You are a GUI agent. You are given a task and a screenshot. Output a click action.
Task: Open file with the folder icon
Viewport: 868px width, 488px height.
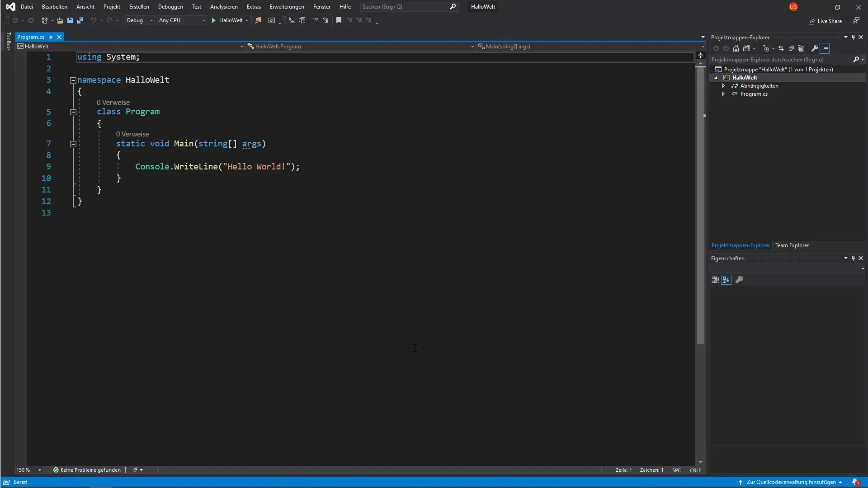pos(60,20)
